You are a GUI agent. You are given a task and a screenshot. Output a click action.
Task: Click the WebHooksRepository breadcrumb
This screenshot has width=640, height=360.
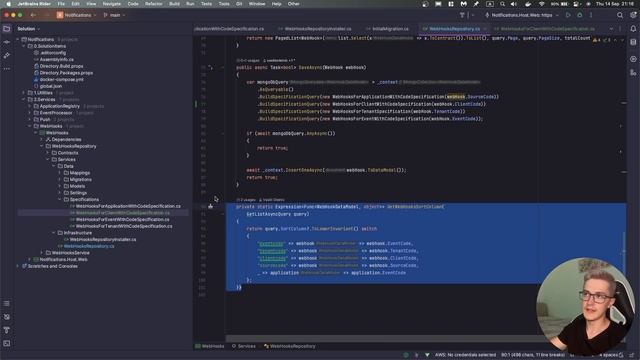point(290,346)
